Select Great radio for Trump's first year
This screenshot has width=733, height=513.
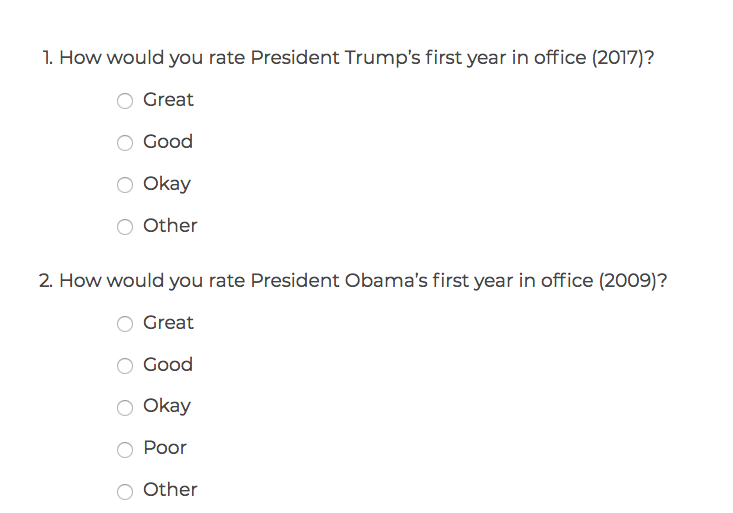pos(125,101)
